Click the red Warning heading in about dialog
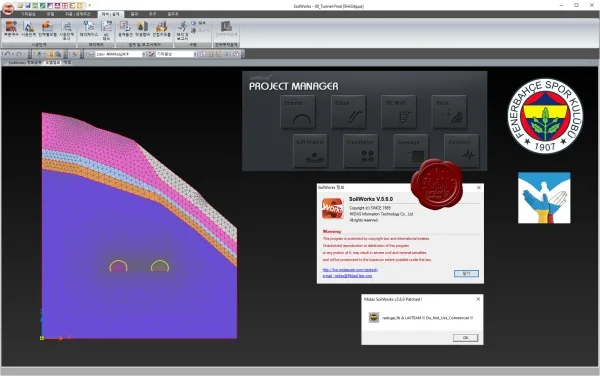The image size is (600, 376). click(x=332, y=231)
